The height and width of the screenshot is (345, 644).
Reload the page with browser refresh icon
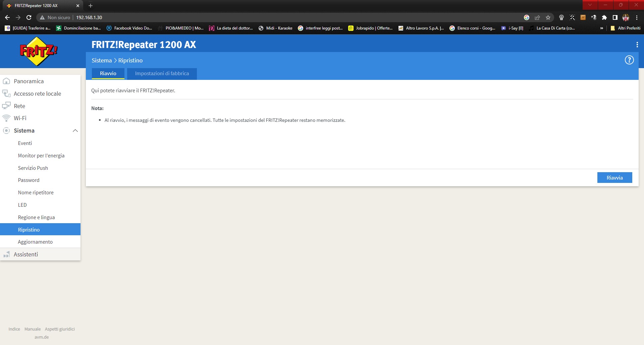click(29, 17)
